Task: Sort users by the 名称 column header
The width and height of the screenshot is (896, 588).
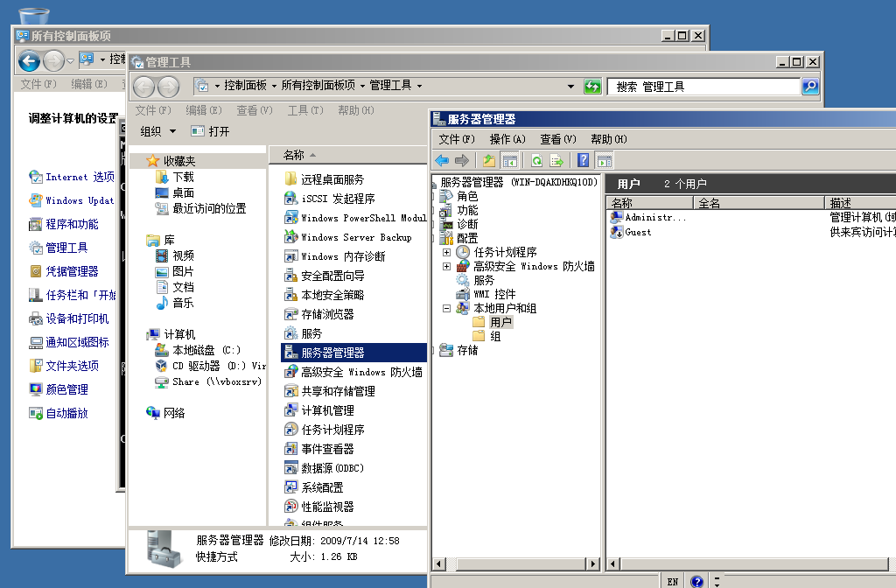Action: [x=650, y=203]
